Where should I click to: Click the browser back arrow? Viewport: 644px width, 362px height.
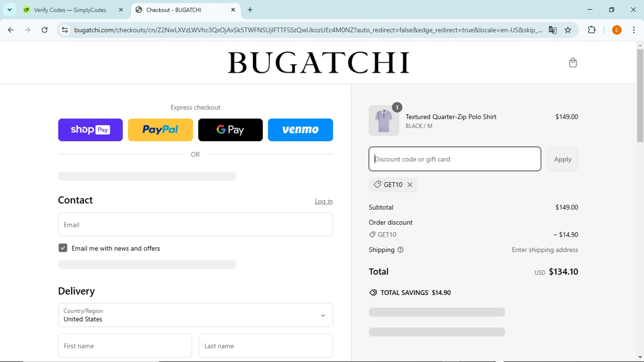pos(11,30)
